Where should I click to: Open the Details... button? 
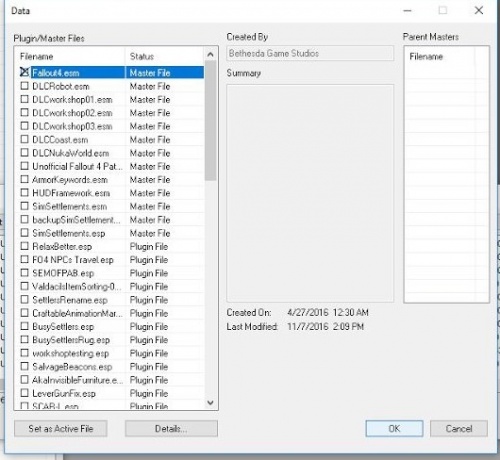click(171, 428)
